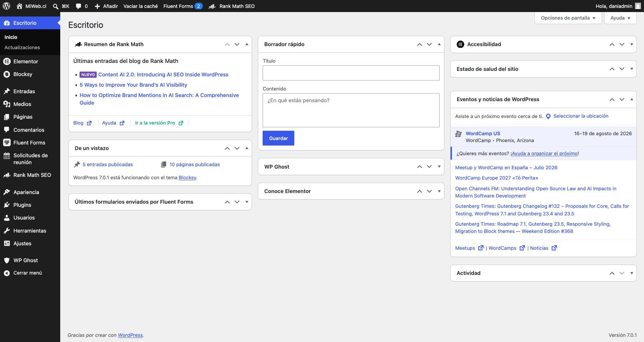Open 5 entradas publicadas link

point(107,164)
